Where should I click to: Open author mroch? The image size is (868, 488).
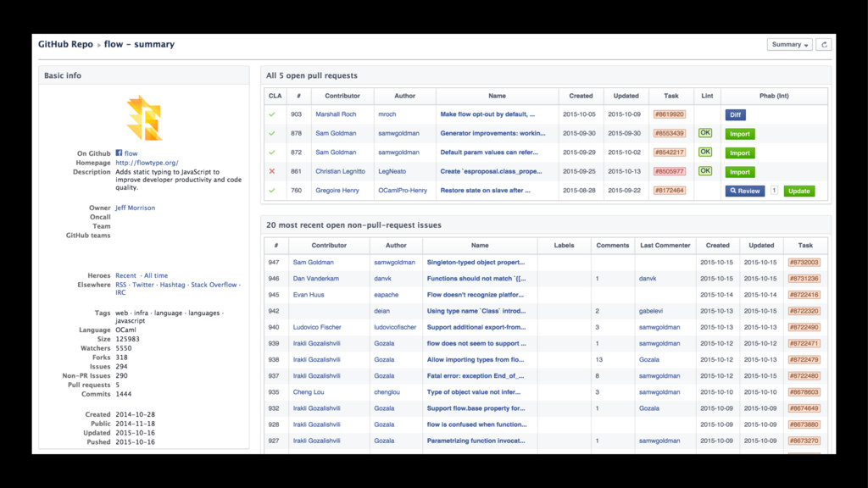coord(387,114)
